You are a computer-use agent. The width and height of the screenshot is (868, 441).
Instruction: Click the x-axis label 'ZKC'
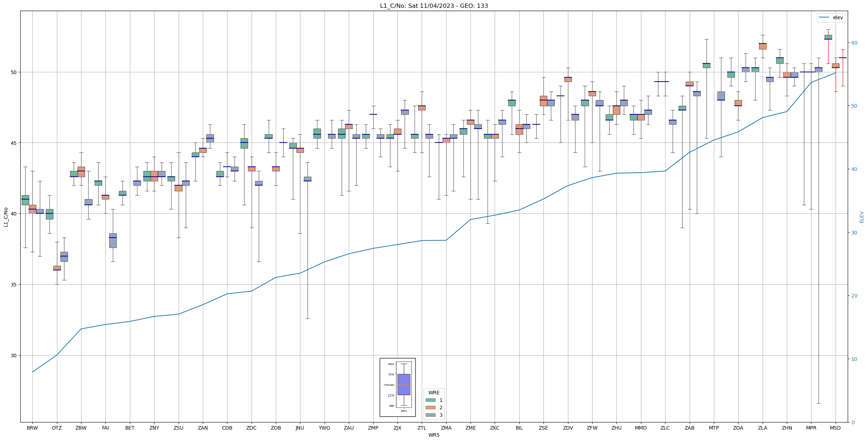coord(495,428)
